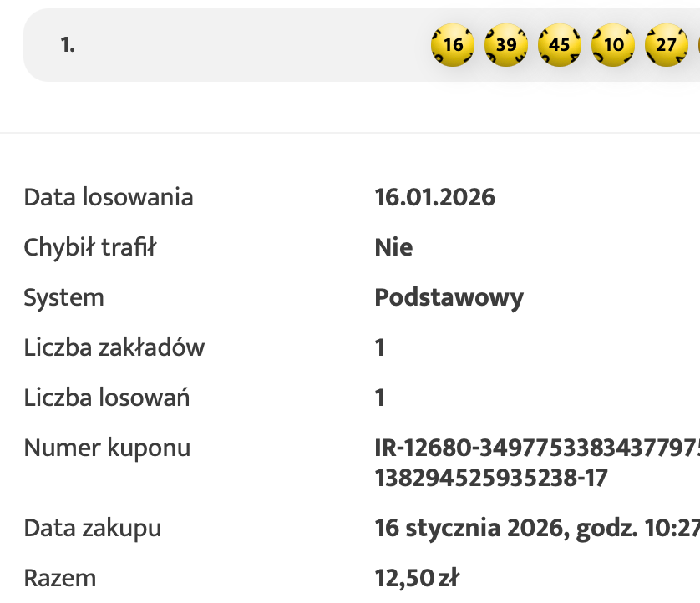
Task: Click the coupon number starting with IR-12680
Action: [536, 448]
